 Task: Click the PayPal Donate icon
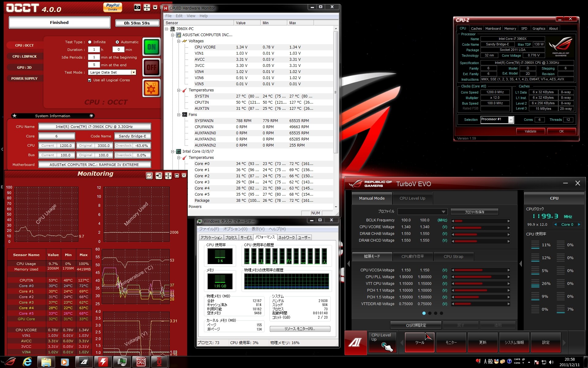click(112, 7)
